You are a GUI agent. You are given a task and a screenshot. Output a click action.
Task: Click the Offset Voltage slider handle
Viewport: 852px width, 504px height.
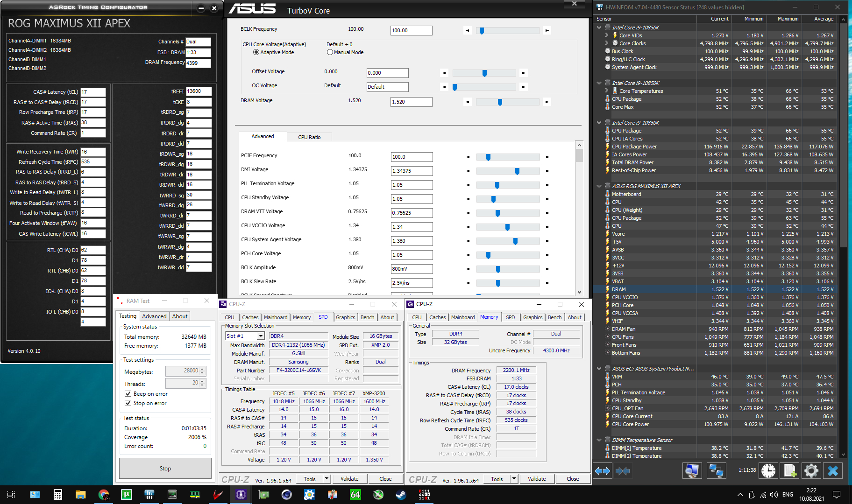(x=484, y=73)
